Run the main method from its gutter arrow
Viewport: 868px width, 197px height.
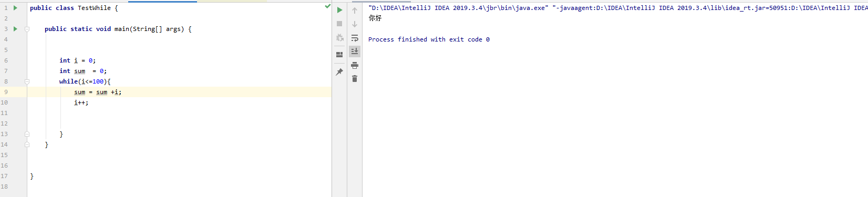pos(15,29)
